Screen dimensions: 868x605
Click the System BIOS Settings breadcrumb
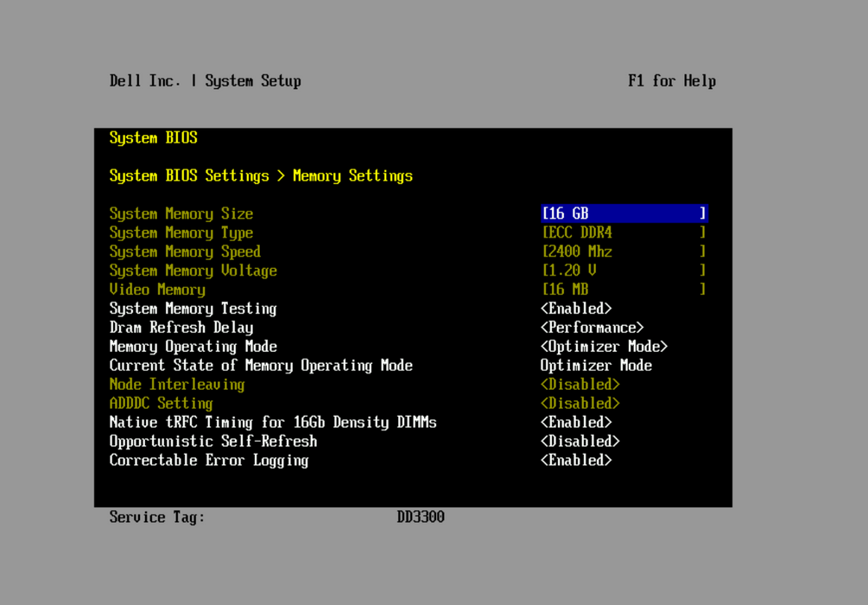coord(189,175)
